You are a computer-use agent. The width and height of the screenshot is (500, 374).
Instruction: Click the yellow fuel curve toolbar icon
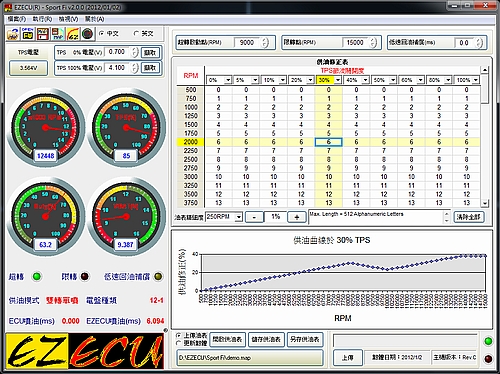click(x=73, y=34)
